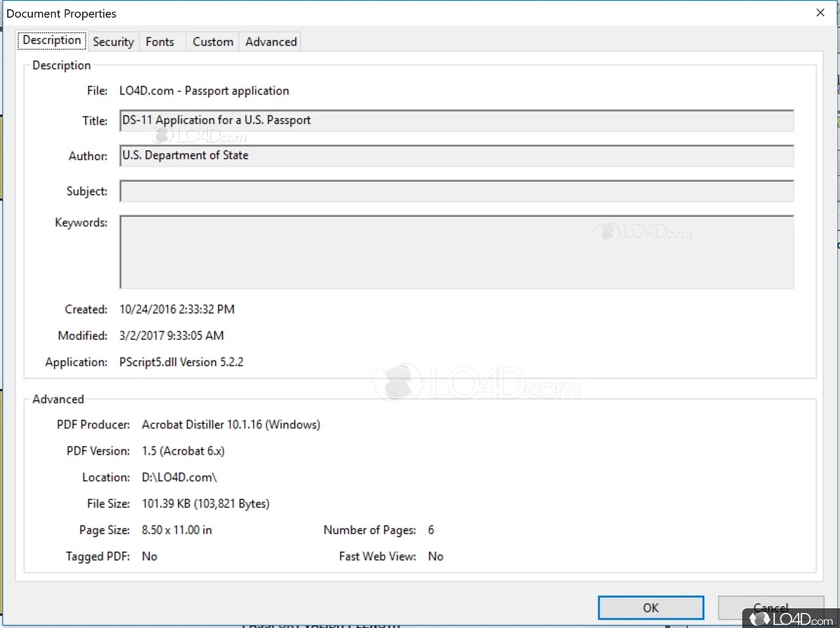The image size is (840, 628).
Task: Click inside the Keywords text area
Action: pyautogui.click(x=457, y=252)
